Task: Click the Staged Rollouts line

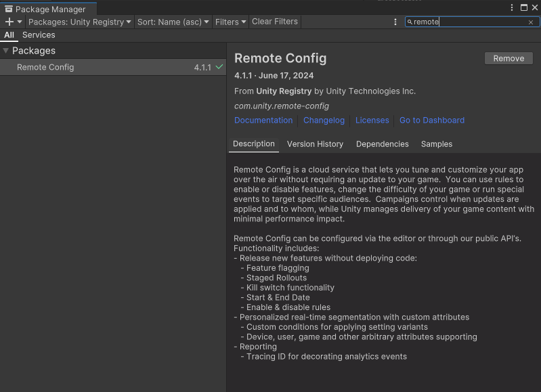Action: (274, 278)
